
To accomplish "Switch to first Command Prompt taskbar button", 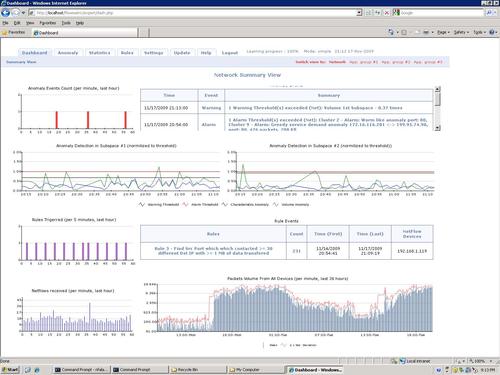I will click(82, 370).
